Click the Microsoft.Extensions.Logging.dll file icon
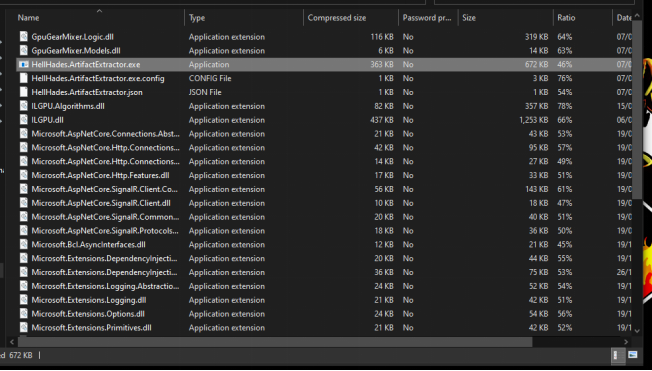This screenshot has width=652, height=371. [x=24, y=300]
